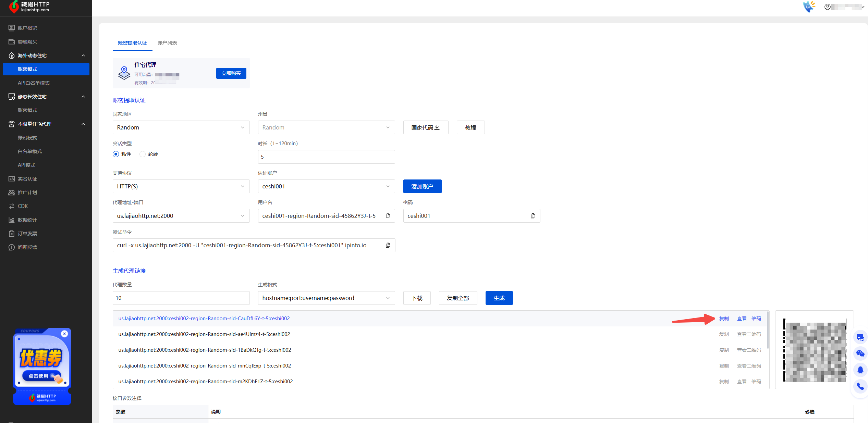Select the 粘性 sticky session radio
Viewport: 868px width, 423px height.
click(116, 154)
